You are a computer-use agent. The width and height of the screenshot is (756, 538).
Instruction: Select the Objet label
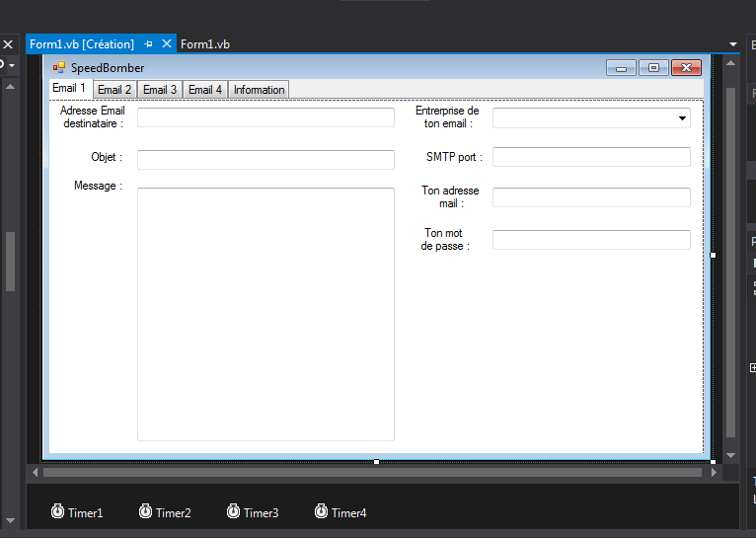(107, 157)
